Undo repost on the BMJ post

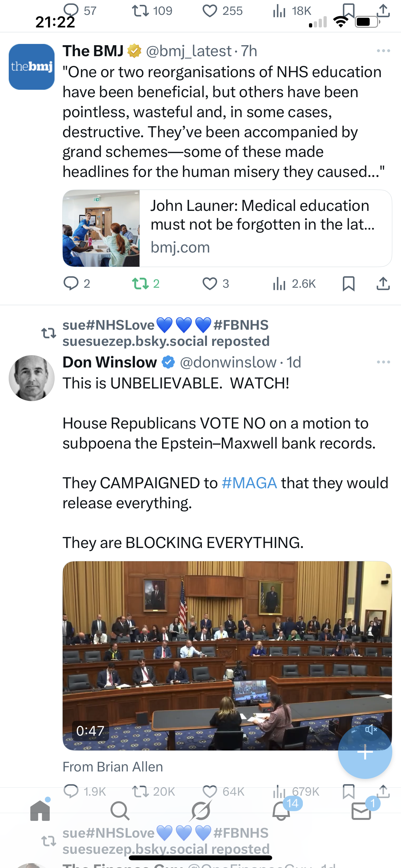pos(140,284)
